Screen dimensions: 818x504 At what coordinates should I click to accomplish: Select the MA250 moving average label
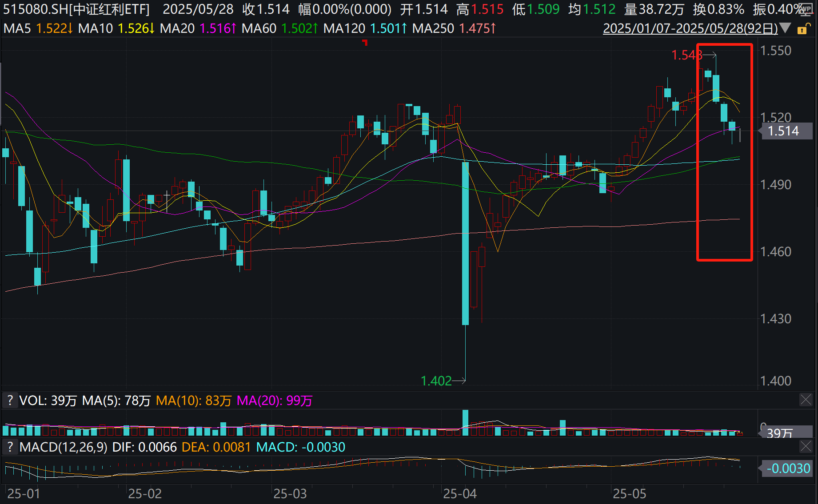454,28
